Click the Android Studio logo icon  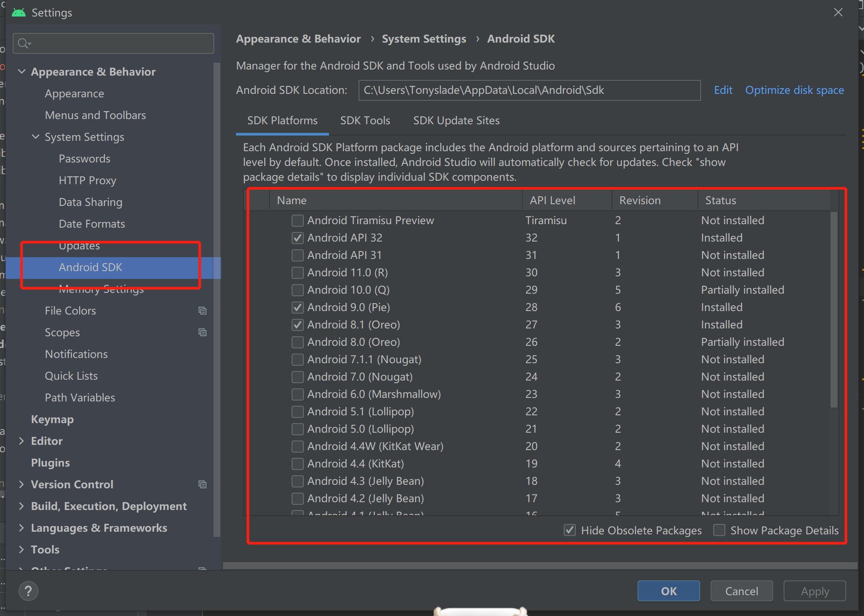19,13
